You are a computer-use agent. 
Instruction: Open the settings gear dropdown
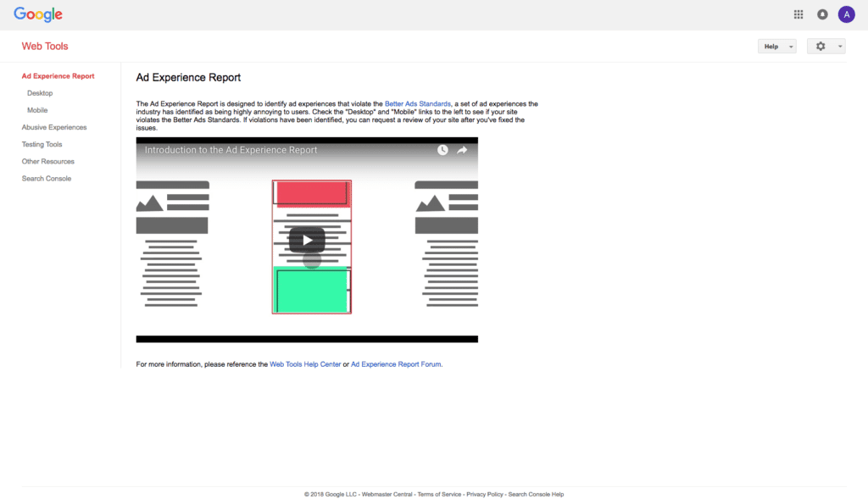point(826,47)
